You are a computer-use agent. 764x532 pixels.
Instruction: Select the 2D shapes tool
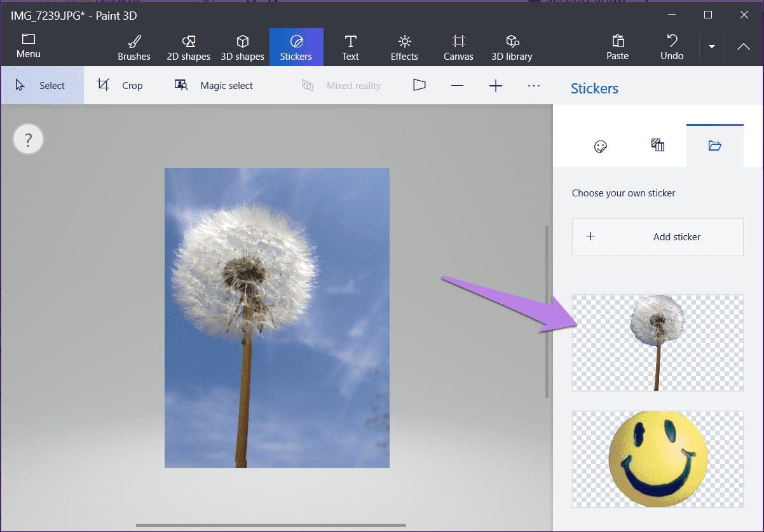pos(188,48)
